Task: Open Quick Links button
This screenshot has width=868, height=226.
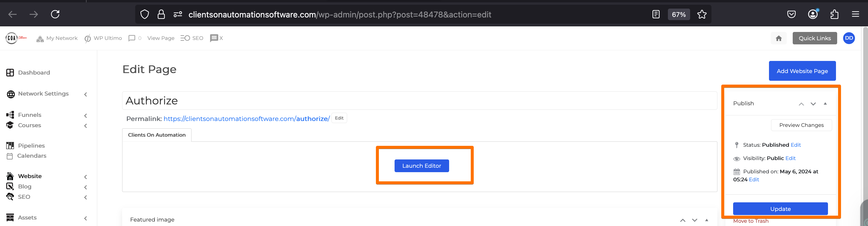Action: click(x=815, y=38)
